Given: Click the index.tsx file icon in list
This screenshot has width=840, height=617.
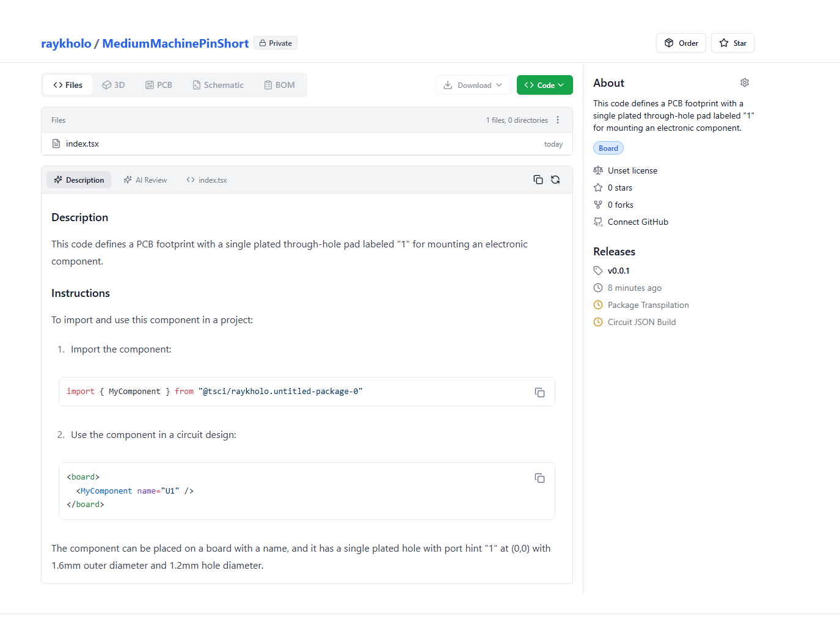Looking at the screenshot, I should point(56,144).
